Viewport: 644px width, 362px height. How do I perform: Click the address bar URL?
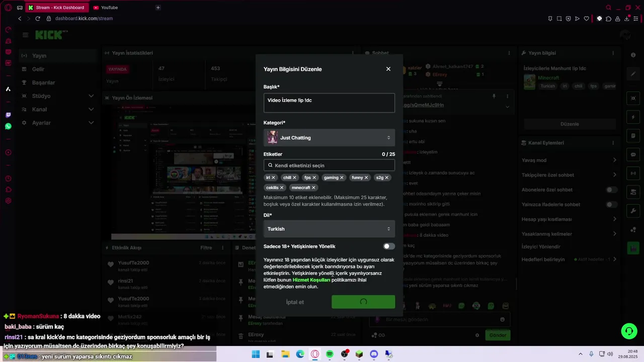(x=84, y=19)
